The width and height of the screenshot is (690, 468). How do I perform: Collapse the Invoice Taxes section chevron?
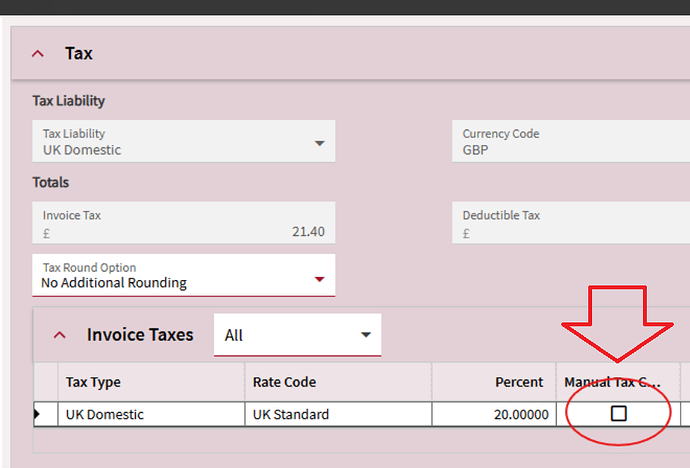click(59, 336)
